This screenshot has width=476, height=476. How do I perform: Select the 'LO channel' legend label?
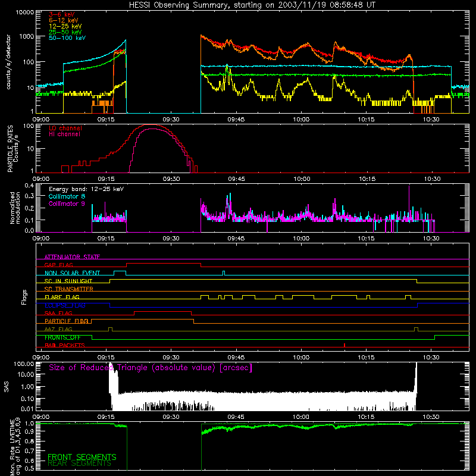tap(65, 128)
